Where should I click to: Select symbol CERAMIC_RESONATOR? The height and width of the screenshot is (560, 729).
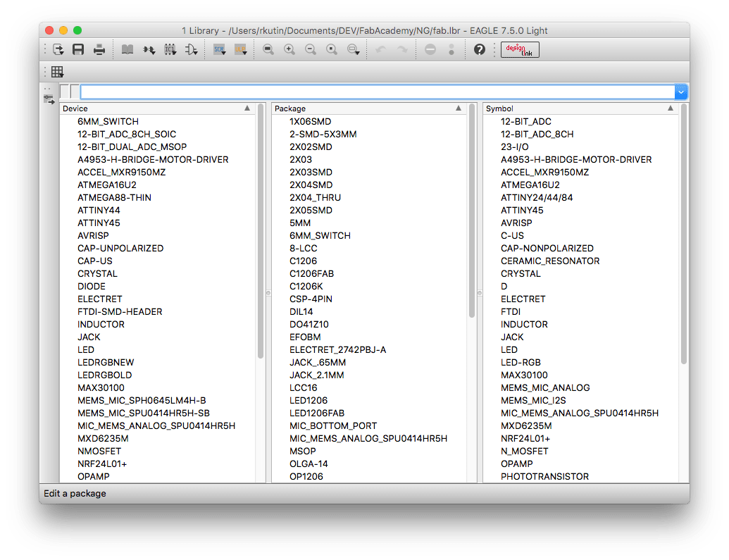pos(550,261)
